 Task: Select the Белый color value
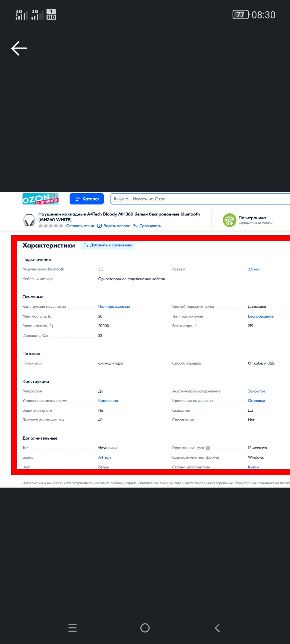[104, 467]
